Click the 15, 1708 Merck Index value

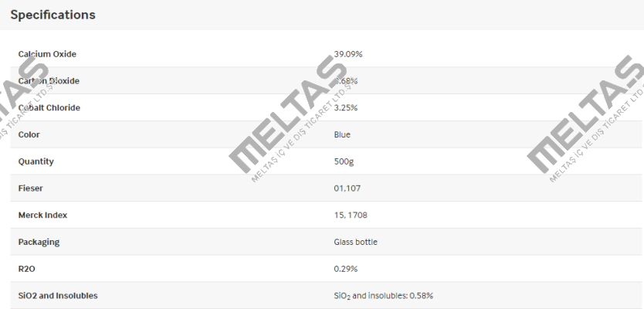pyautogui.click(x=351, y=215)
